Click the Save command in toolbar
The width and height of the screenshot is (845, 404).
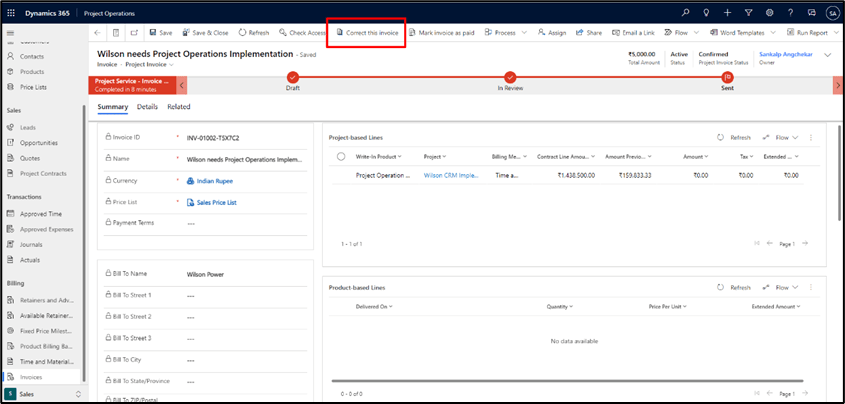159,33
